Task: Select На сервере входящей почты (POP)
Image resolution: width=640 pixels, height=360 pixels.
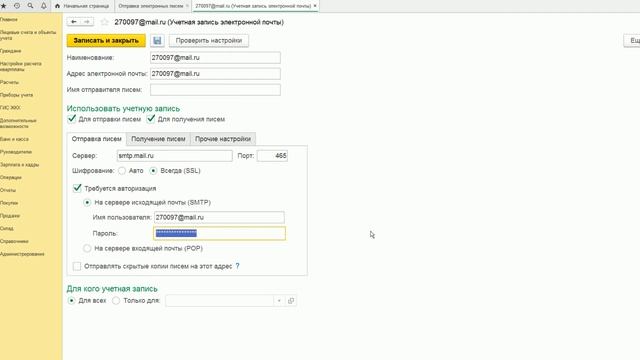Action: tap(87, 248)
